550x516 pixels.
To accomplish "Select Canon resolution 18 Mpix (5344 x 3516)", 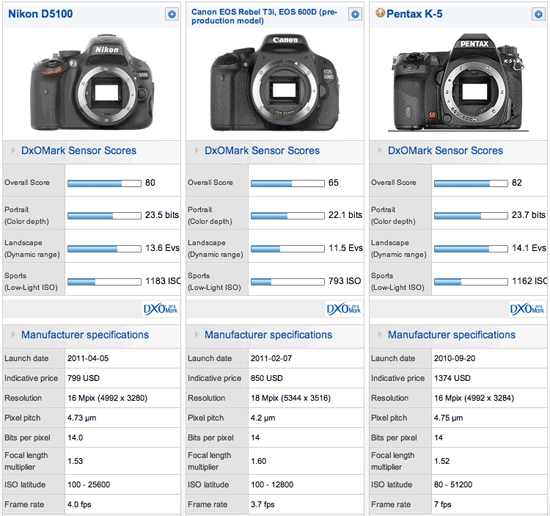I will (x=291, y=398).
